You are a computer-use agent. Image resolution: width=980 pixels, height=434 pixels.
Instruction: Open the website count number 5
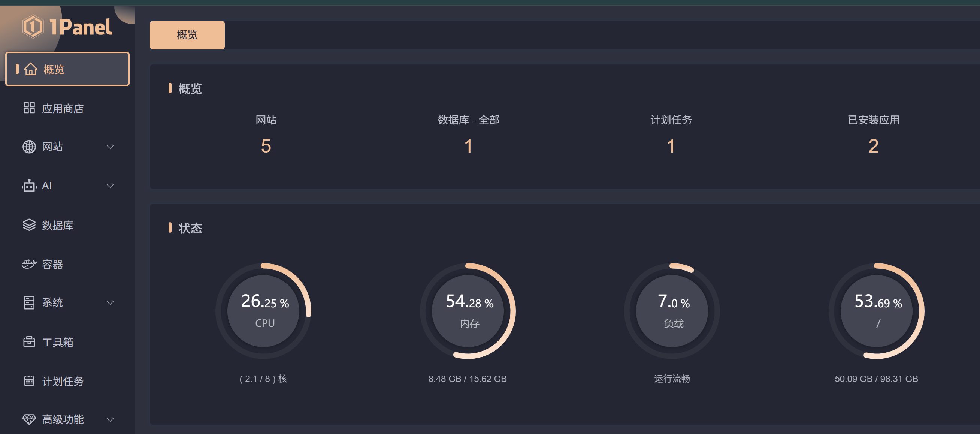coord(266,146)
